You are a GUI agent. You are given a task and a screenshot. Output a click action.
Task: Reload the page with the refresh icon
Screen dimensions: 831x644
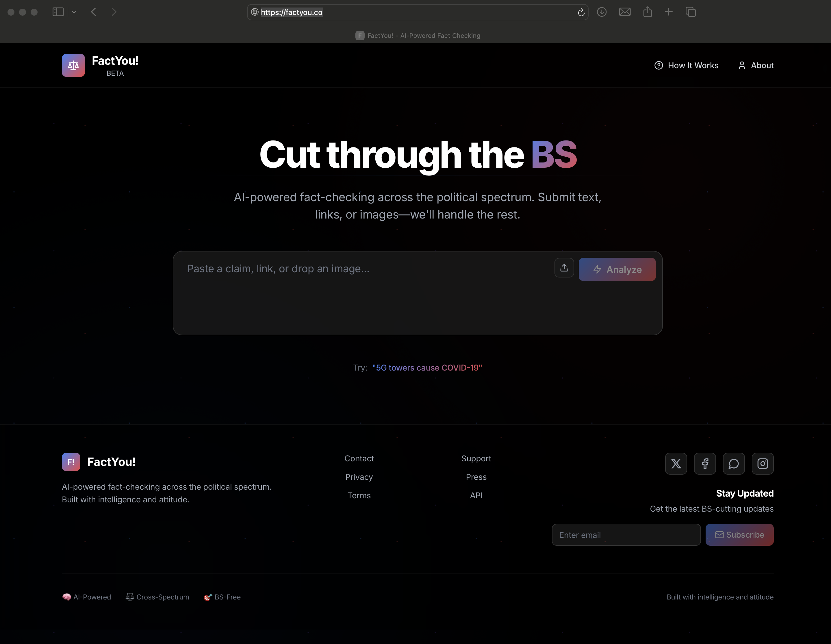[581, 12]
